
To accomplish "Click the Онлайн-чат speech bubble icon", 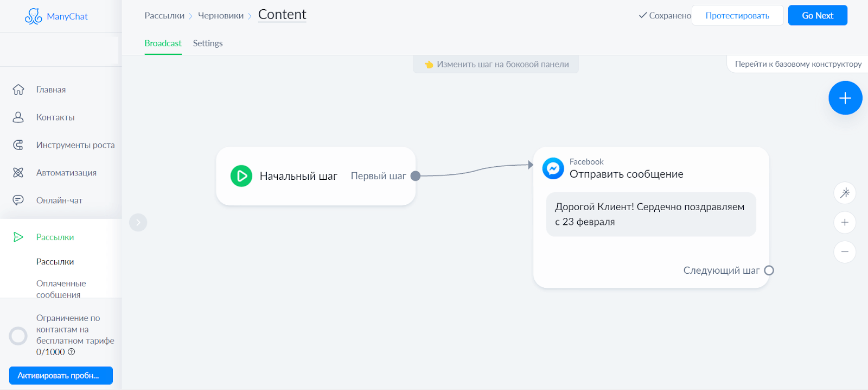I will coord(18,200).
